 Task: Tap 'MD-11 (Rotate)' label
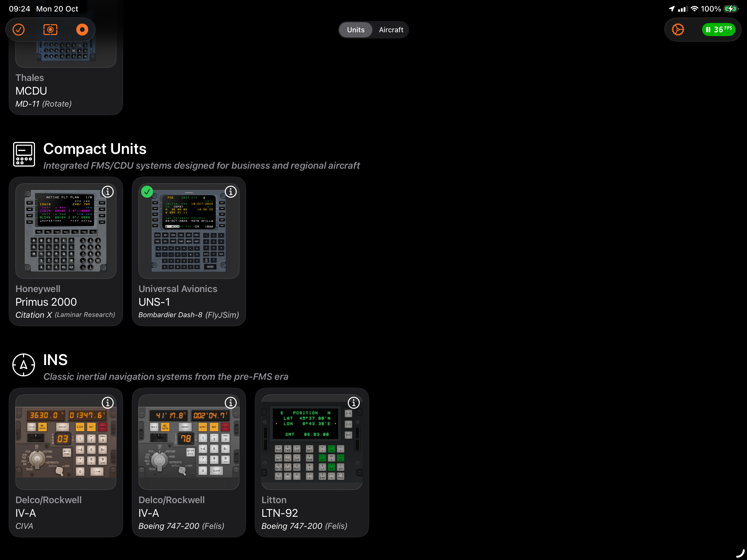pyautogui.click(x=43, y=104)
